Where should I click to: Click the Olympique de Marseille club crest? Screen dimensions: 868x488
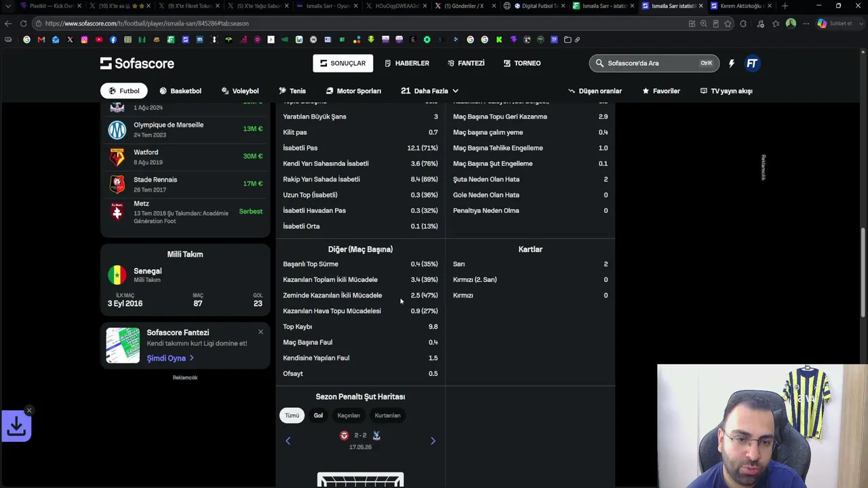(117, 129)
